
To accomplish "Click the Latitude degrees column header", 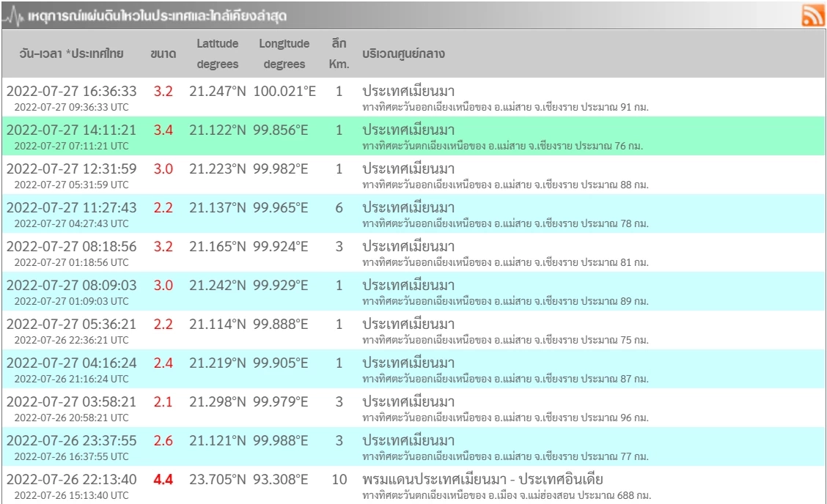I will [x=217, y=54].
